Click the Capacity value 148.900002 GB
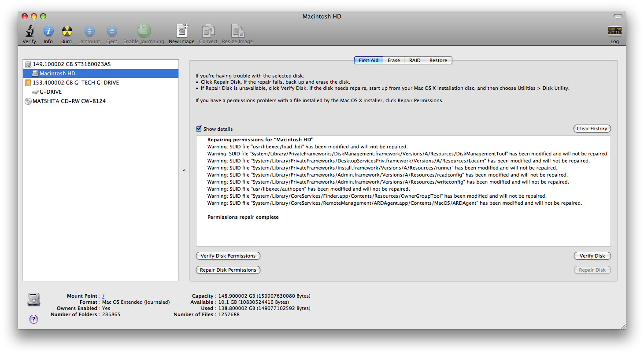 pyautogui.click(x=263, y=296)
